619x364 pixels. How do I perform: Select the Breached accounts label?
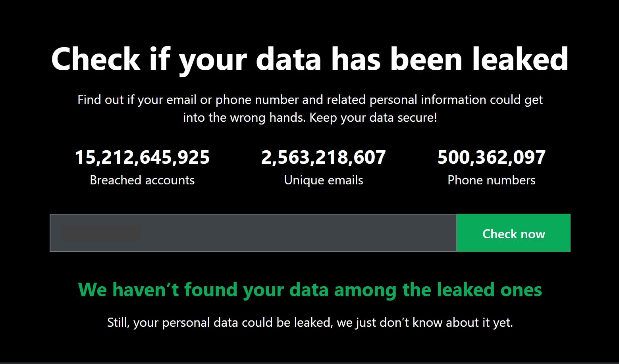click(142, 180)
